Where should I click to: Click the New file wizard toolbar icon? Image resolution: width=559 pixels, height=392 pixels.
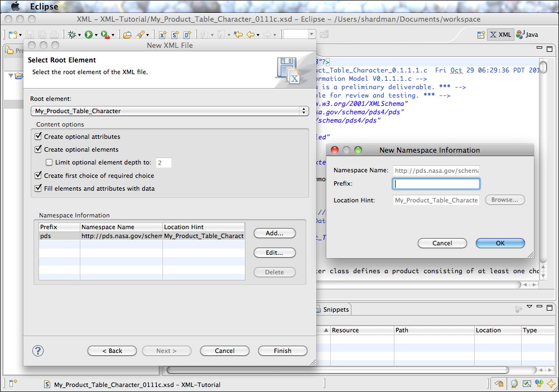coord(13,35)
